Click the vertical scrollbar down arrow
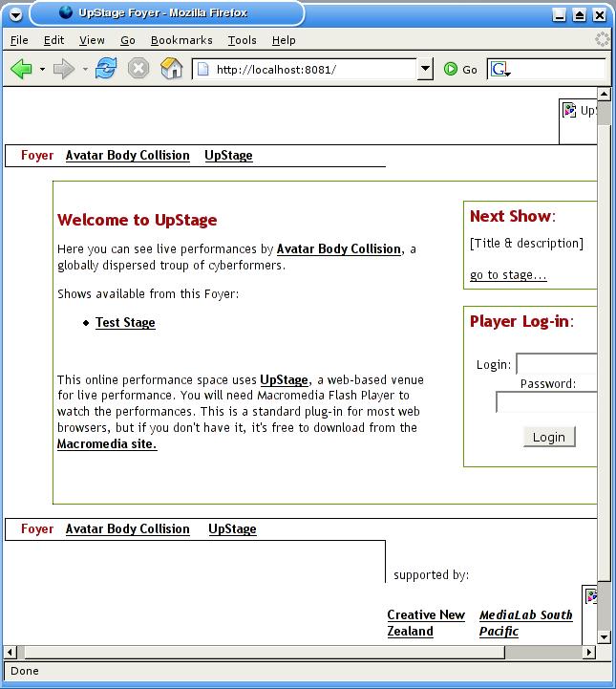 pos(604,636)
